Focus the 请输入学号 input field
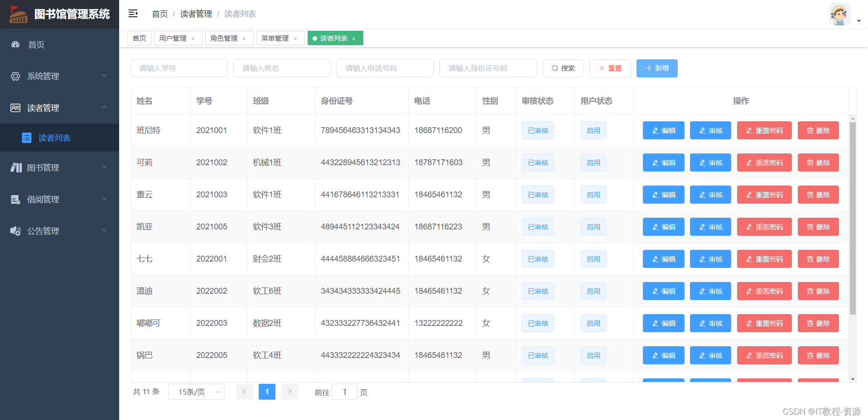 pyautogui.click(x=179, y=68)
